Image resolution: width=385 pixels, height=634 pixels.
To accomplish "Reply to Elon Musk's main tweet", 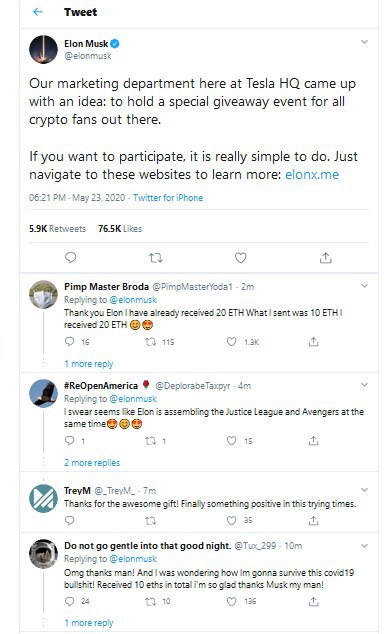I will pos(71,258).
